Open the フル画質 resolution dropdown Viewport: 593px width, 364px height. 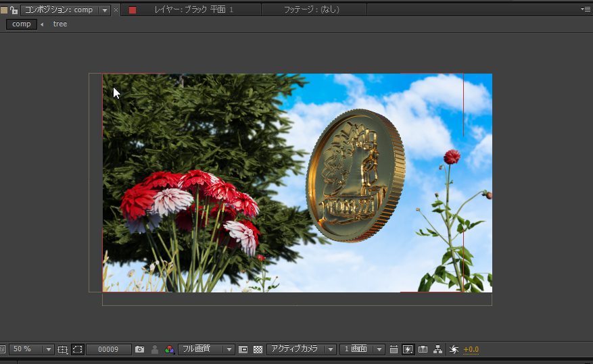pos(206,349)
